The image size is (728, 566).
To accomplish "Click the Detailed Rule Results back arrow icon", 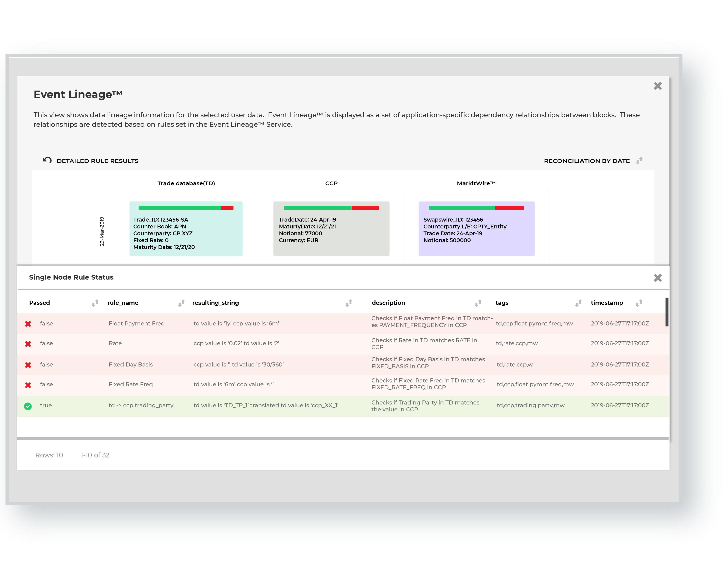I will click(47, 160).
